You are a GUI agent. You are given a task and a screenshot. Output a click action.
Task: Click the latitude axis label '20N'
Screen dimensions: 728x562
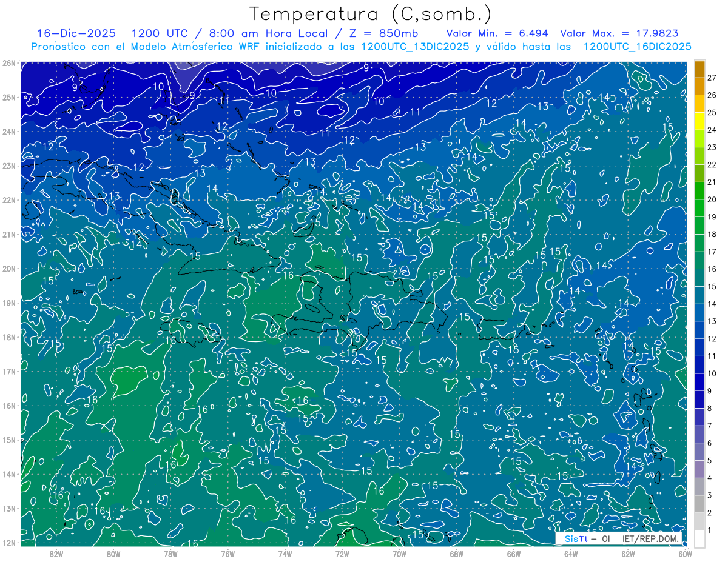coord(9,269)
